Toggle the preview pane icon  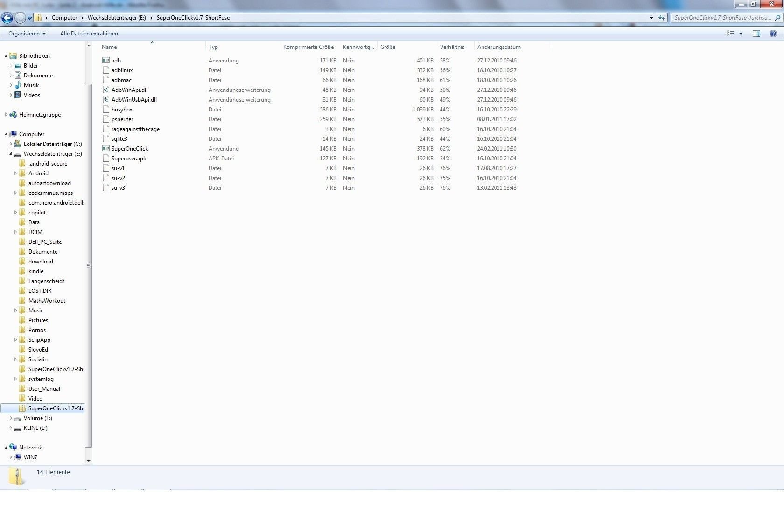[756, 34]
